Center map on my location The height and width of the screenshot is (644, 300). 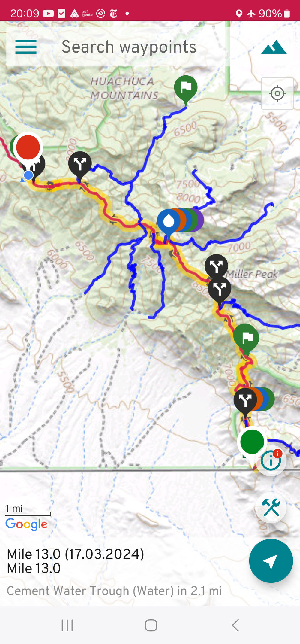click(277, 93)
